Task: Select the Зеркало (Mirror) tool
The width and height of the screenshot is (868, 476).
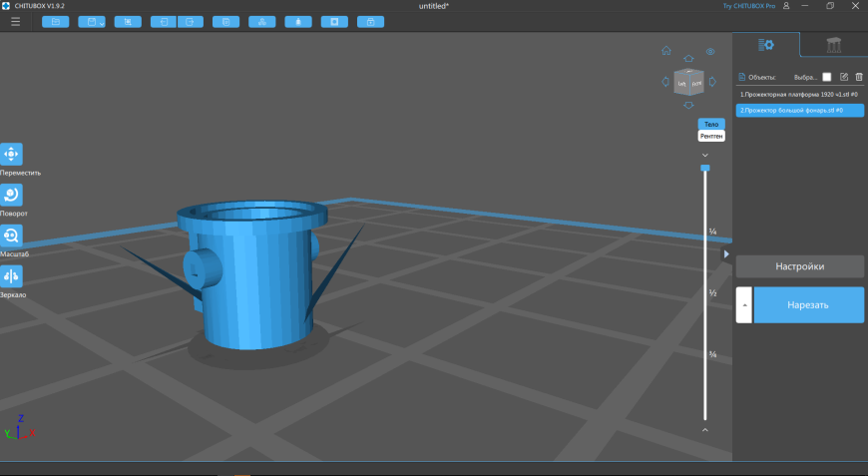Action: (x=11, y=276)
